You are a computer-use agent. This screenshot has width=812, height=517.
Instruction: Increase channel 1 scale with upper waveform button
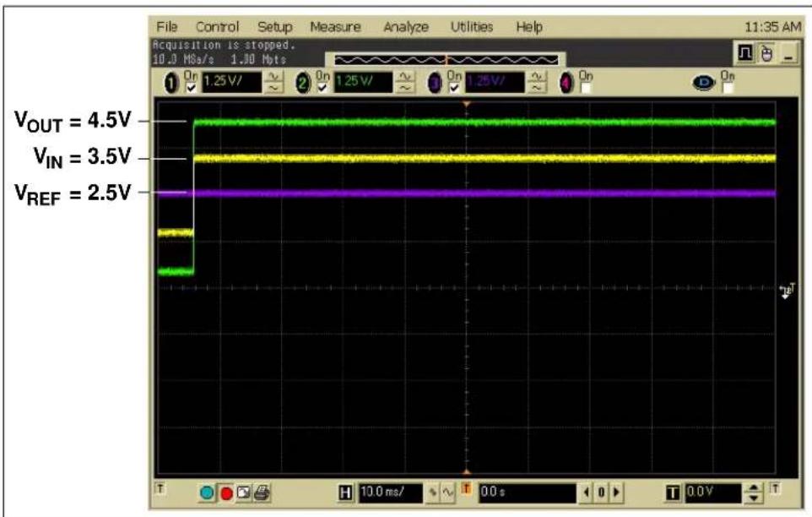[x=273, y=77]
